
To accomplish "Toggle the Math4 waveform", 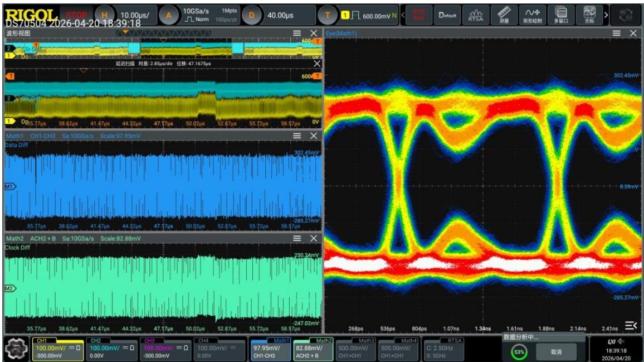I will 398,349.
